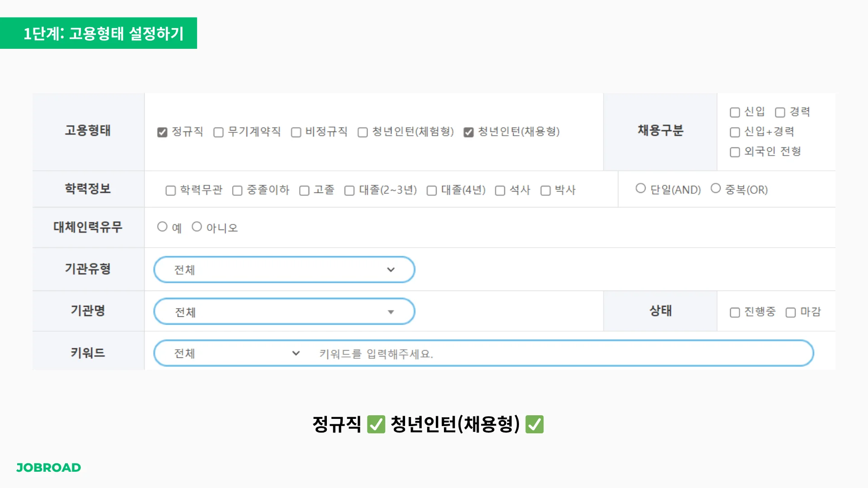Uncheck the 청년인턴(채용형) checkbox
Viewport: 868px width, 488px height.
click(x=468, y=132)
